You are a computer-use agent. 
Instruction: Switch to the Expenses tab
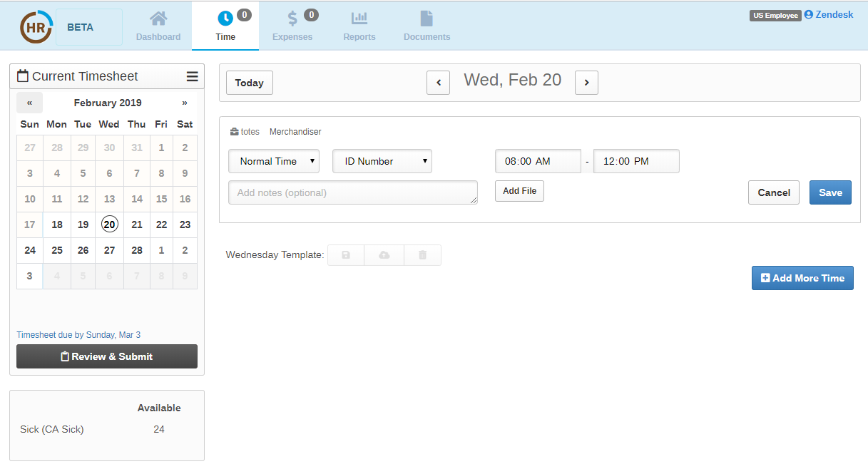pos(292,26)
